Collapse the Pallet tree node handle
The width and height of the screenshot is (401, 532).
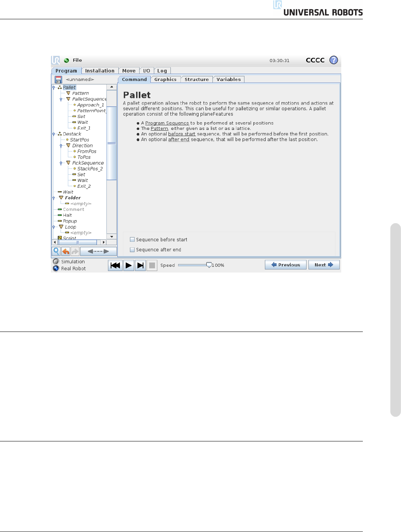point(54,88)
